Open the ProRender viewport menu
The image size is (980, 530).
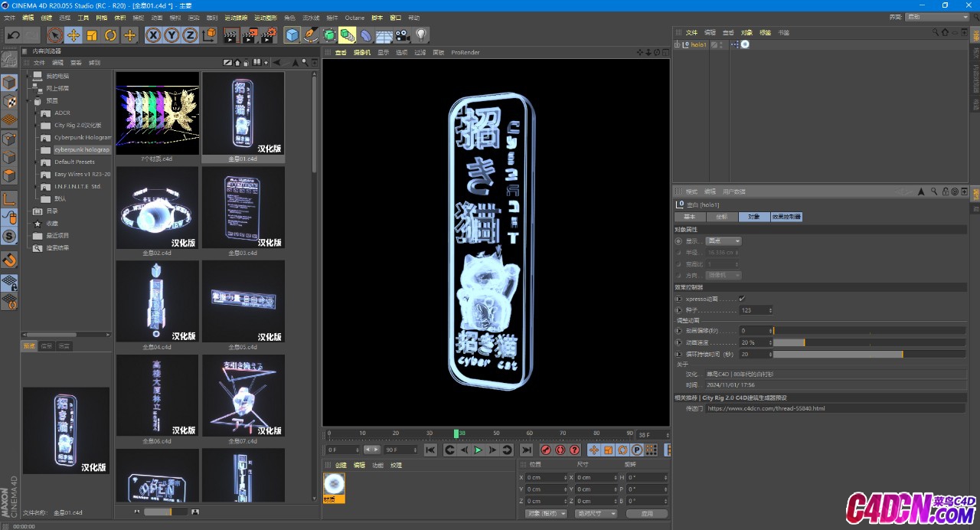465,53
